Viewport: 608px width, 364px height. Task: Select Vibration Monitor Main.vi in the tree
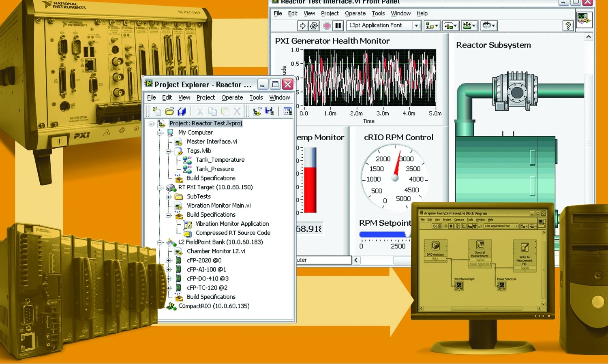tap(218, 206)
